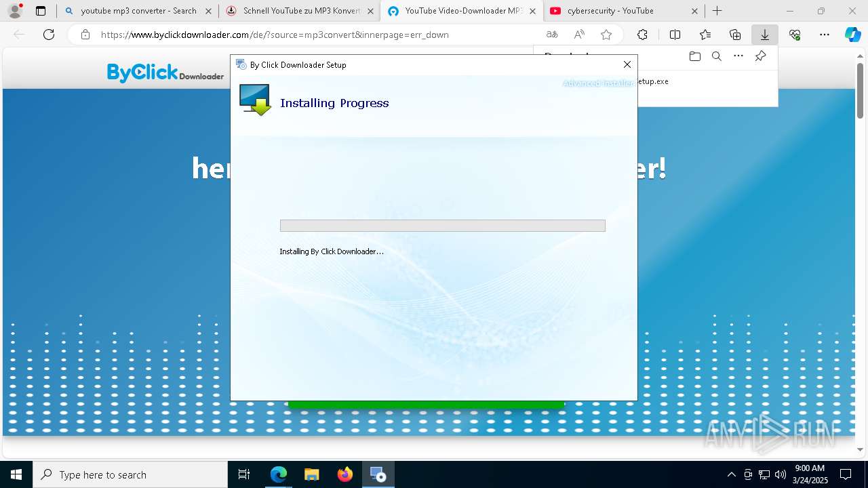Open more options in Downloads panel

click(738, 56)
